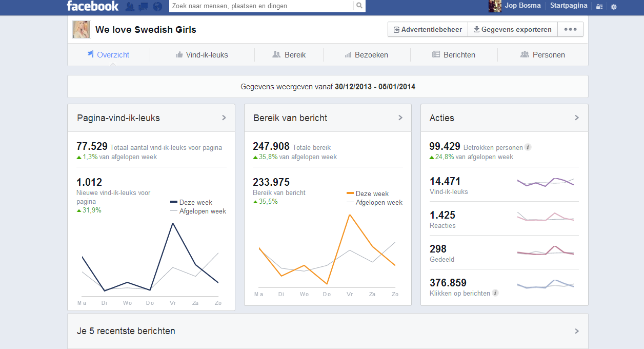Expand the Pagina-vind-ik-leuks card chevron
The height and width of the screenshot is (349, 644).
[224, 118]
